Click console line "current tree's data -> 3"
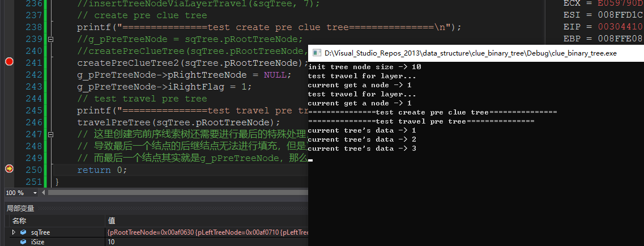 (362, 149)
